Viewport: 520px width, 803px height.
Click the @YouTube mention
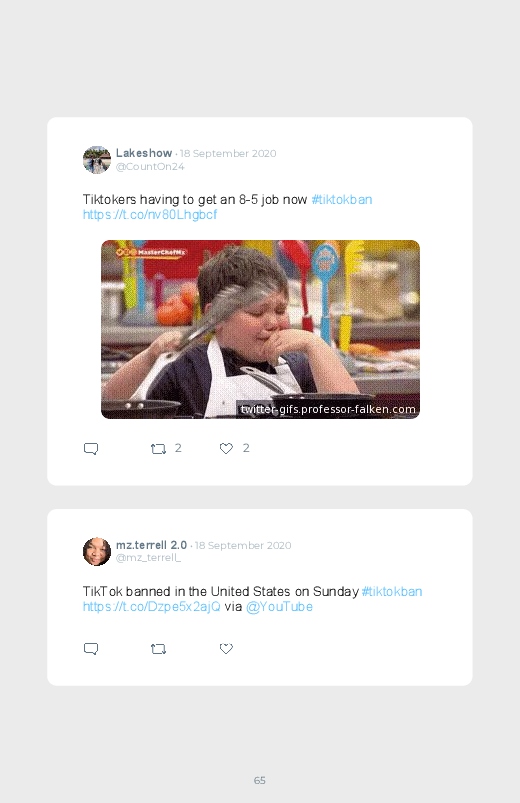[279, 607]
